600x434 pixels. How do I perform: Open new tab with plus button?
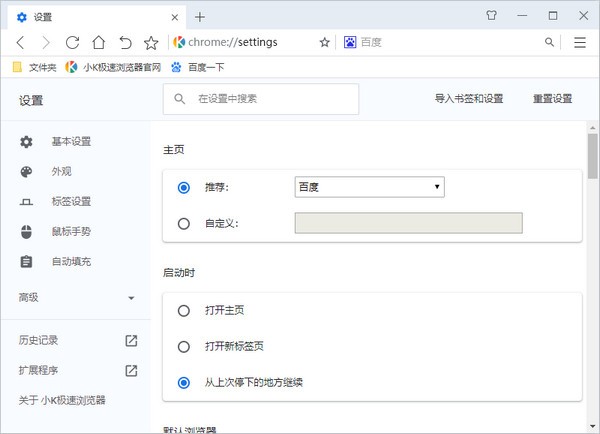point(200,17)
